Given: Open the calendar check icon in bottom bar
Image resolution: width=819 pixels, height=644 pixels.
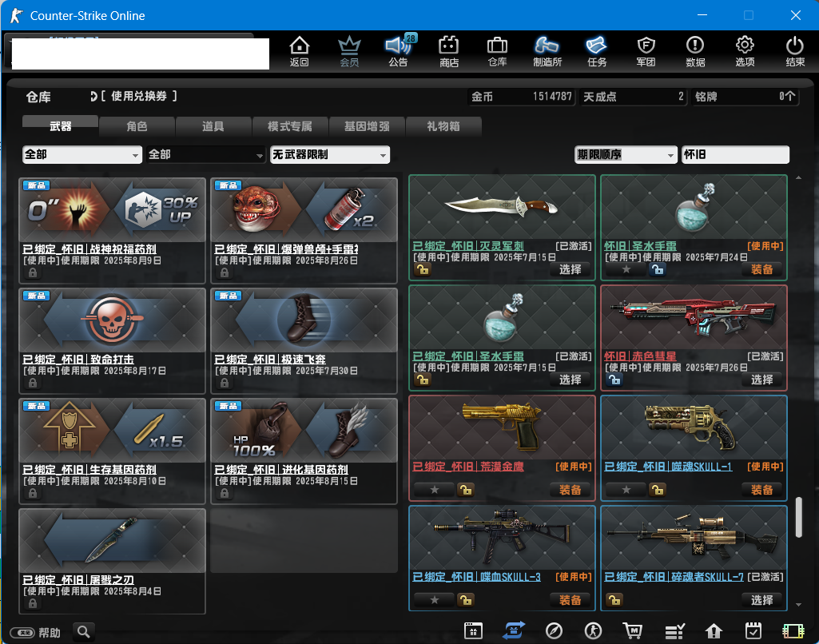Looking at the screenshot, I should (x=753, y=630).
